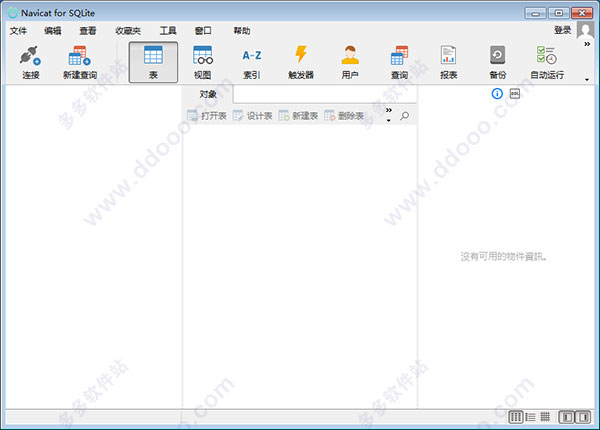Open the 帮助 (Help) menu
600x430 pixels.
pyautogui.click(x=242, y=31)
